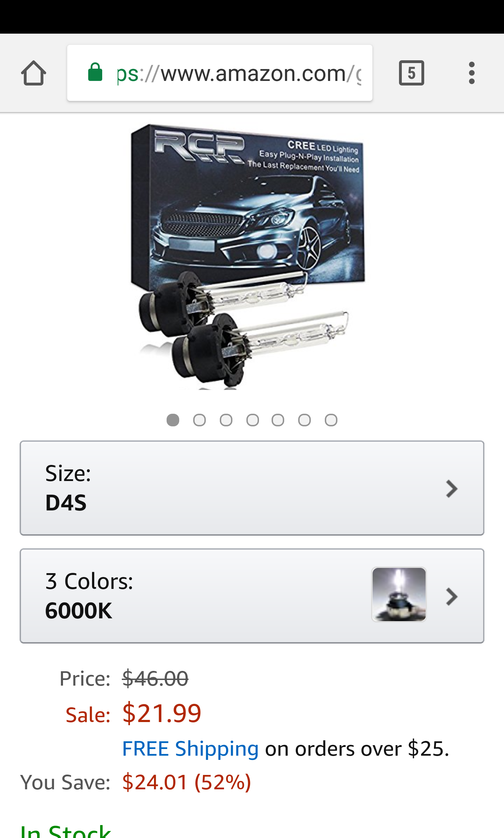Select the sixth image carousel dot

pos(304,420)
